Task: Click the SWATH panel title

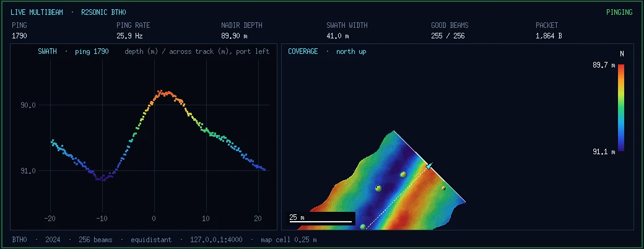Action: pos(47,51)
